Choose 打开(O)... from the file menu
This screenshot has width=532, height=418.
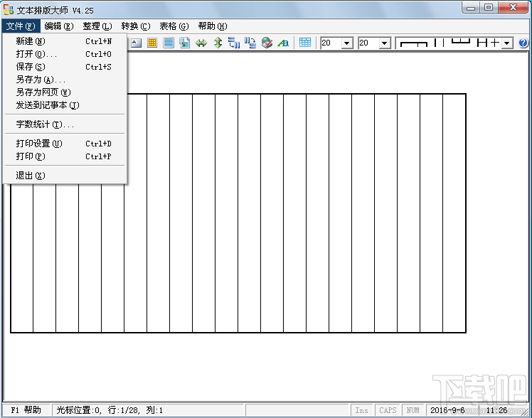[x=65, y=54]
